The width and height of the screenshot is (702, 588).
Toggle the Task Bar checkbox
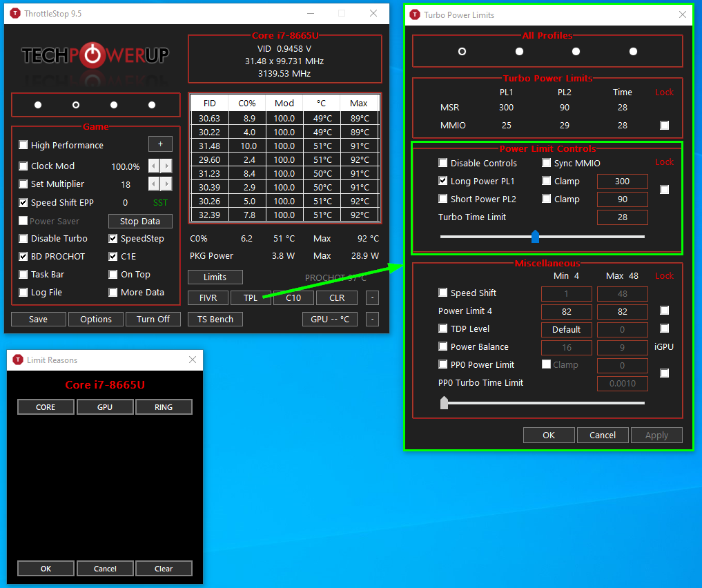click(x=23, y=274)
